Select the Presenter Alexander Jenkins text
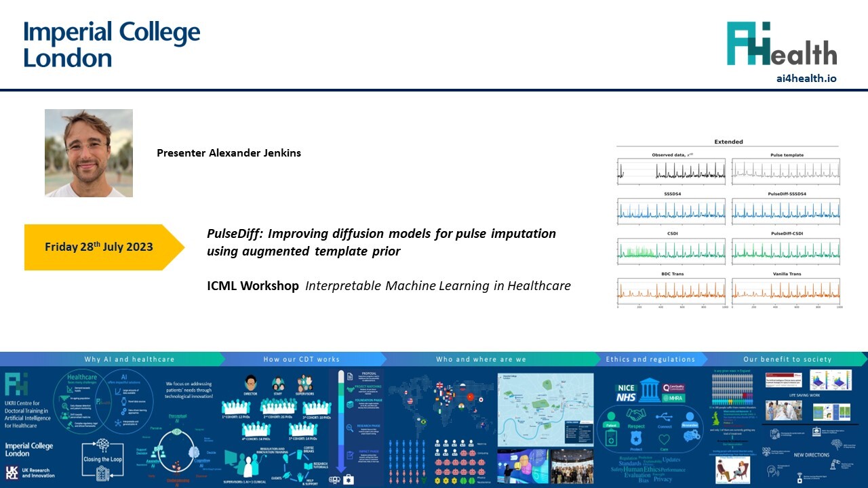 click(229, 153)
